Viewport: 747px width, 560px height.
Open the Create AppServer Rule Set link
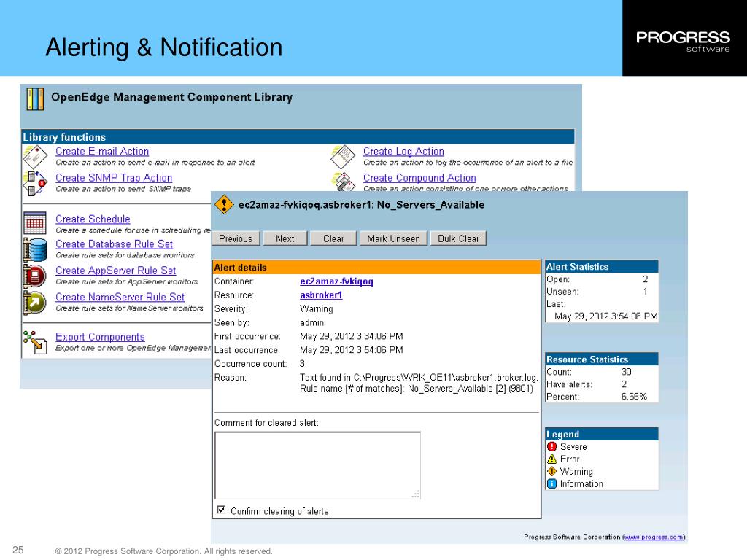[x=116, y=271]
